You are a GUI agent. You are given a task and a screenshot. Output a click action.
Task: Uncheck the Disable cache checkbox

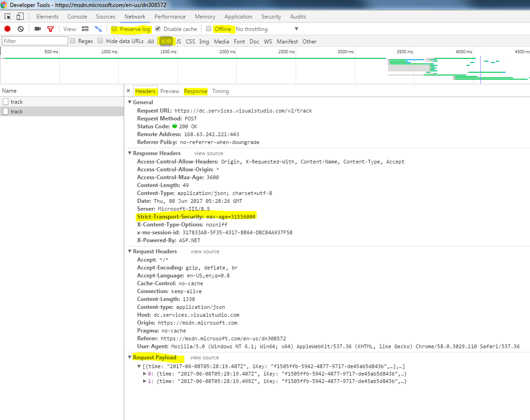point(158,29)
